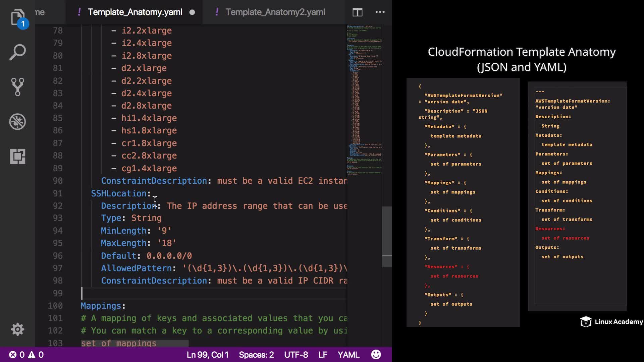Viewport: 644px width, 362px height.
Task: Click the Ln 99, Col 1 position
Action: point(208,355)
